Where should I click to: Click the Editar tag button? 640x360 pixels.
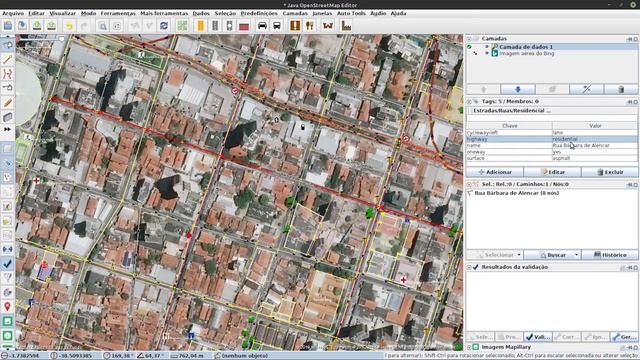(x=553, y=172)
